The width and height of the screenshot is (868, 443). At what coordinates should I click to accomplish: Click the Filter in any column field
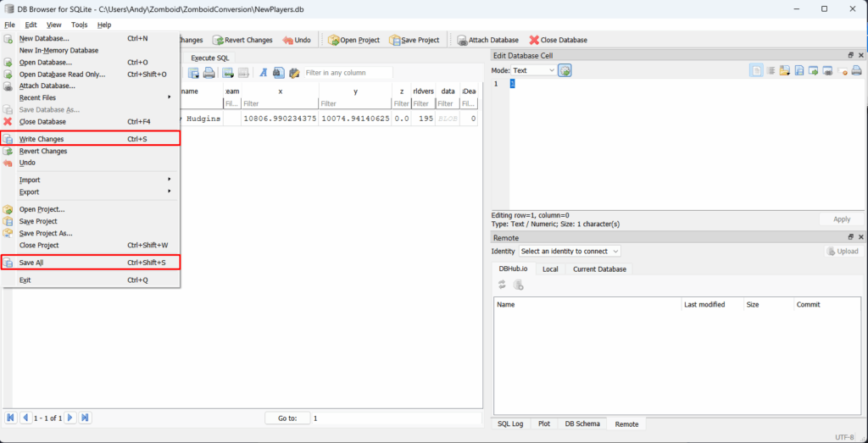[x=348, y=73]
